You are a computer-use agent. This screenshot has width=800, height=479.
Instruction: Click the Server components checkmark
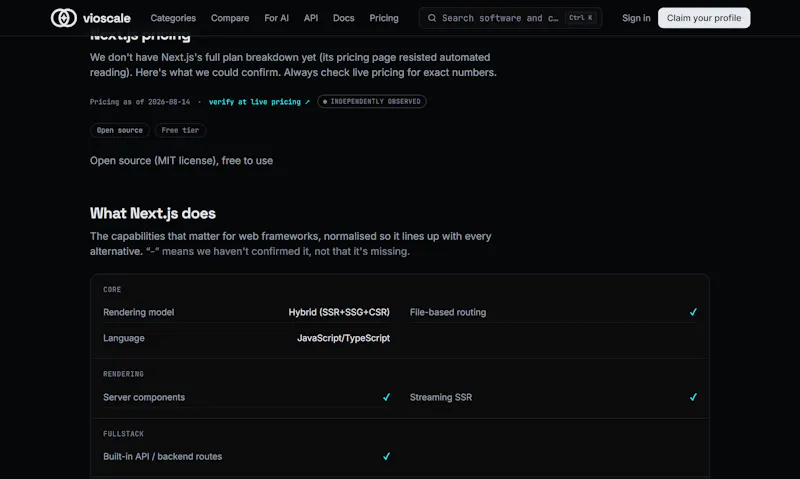pyautogui.click(x=386, y=397)
